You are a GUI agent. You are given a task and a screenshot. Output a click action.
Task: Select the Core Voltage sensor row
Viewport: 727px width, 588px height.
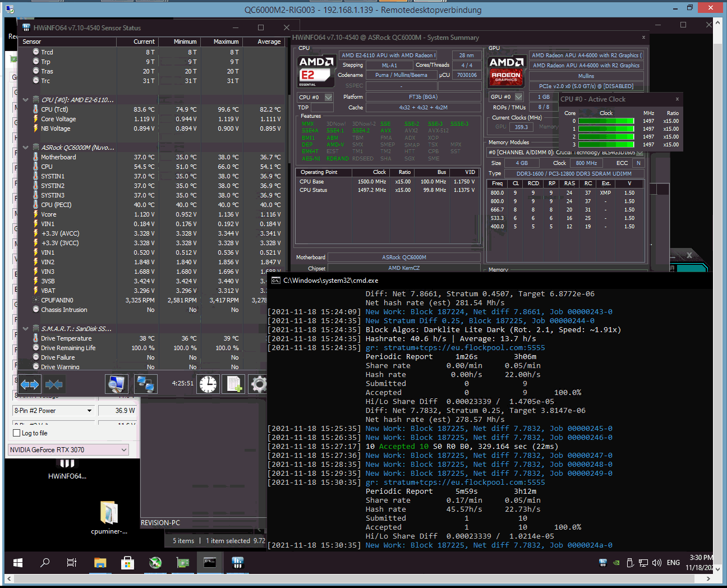(x=151, y=119)
